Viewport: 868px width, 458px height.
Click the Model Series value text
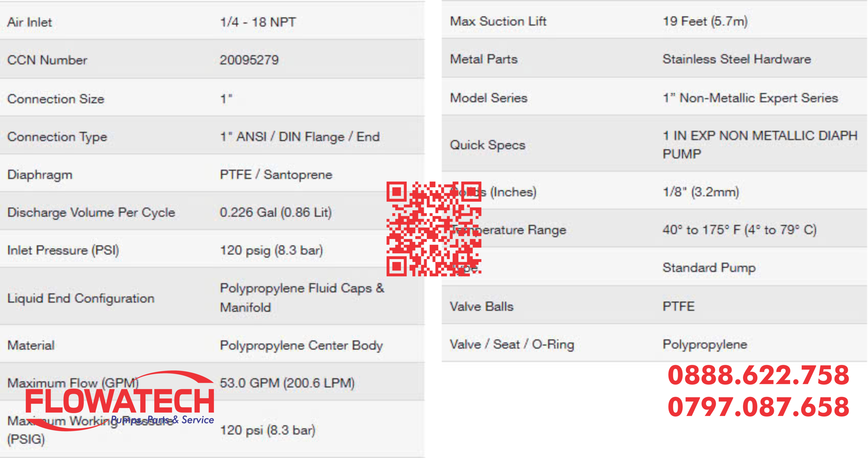pyautogui.click(x=750, y=98)
